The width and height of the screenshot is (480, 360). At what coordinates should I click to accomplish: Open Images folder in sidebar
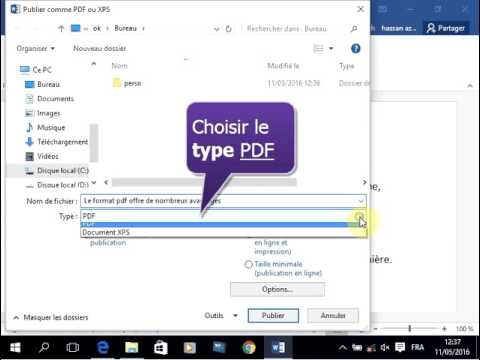tap(43, 113)
